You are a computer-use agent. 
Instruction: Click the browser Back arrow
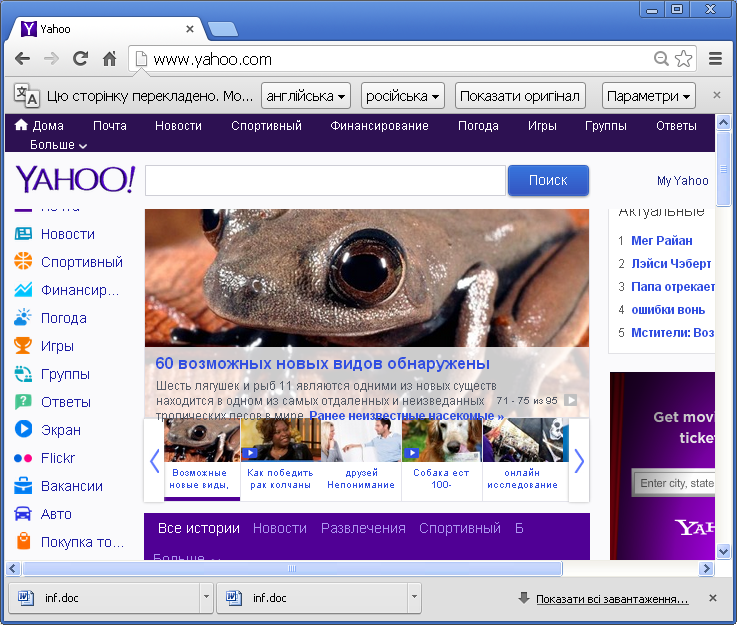pyautogui.click(x=22, y=59)
